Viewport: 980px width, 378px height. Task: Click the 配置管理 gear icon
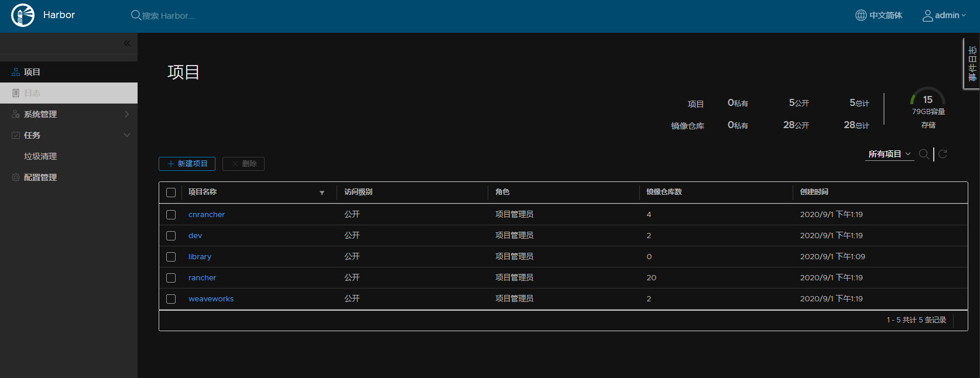16,177
